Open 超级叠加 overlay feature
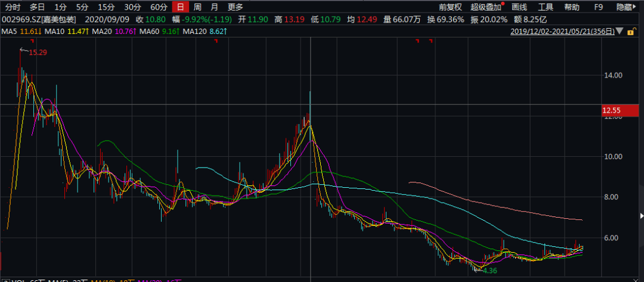 pyautogui.click(x=486, y=7)
